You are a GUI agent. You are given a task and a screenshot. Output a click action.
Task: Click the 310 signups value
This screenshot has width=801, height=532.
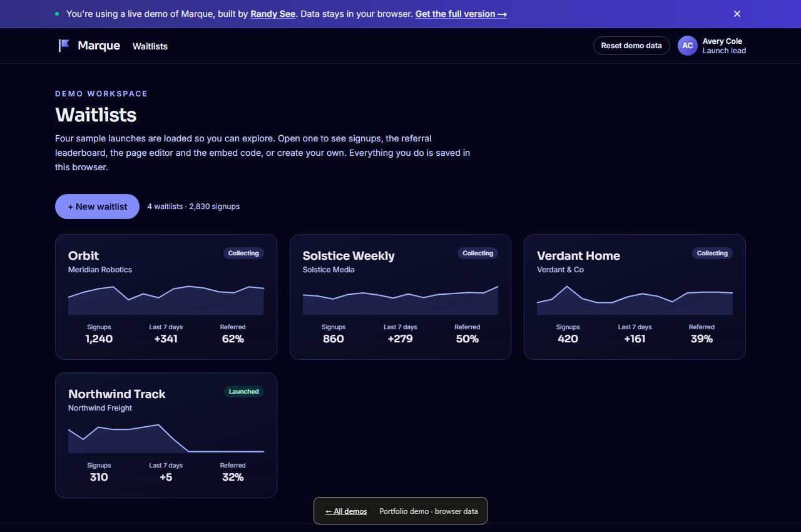coord(99,477)
